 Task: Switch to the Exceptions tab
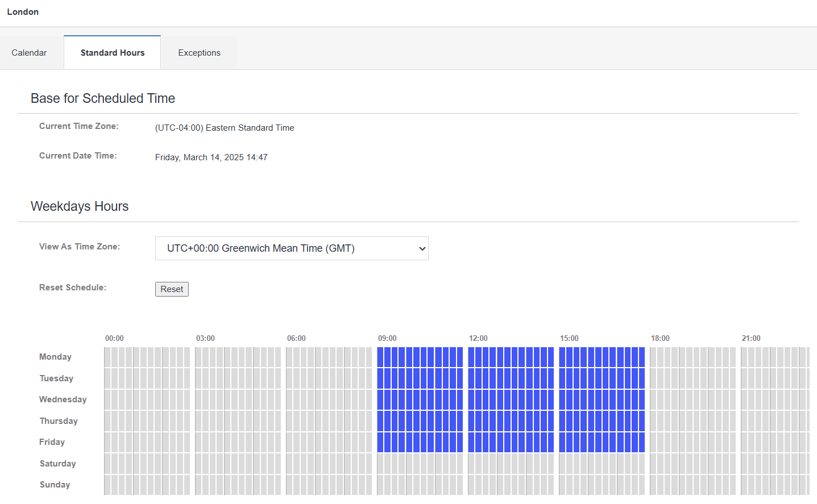[x=199, y=53]
